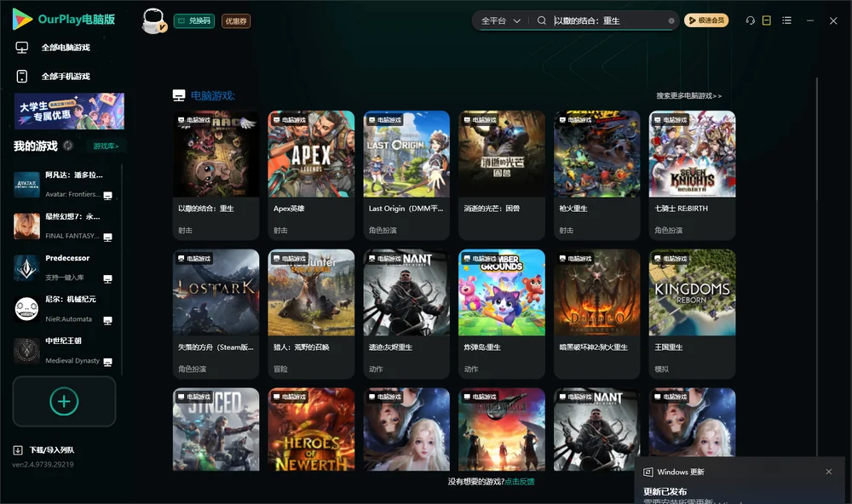
Task: Open the 王国重生 Kingdoms Reborn card
Action: pos(692,314)
